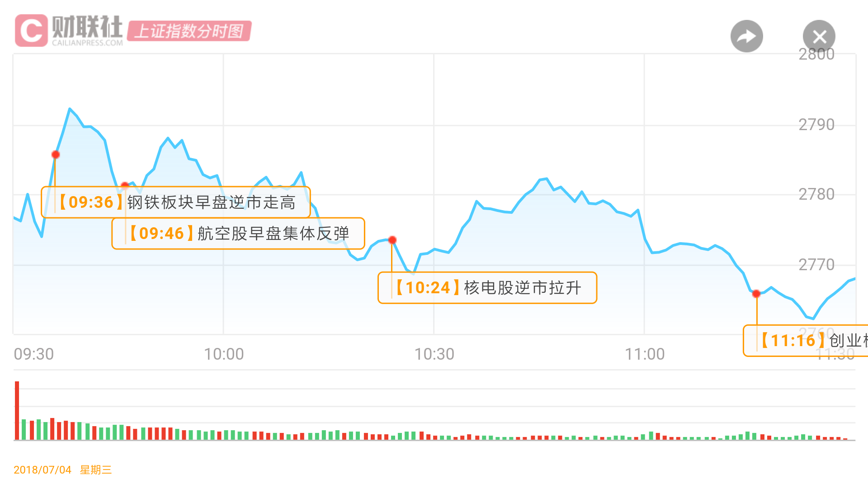Select the red event dot at 09:46

125,185
